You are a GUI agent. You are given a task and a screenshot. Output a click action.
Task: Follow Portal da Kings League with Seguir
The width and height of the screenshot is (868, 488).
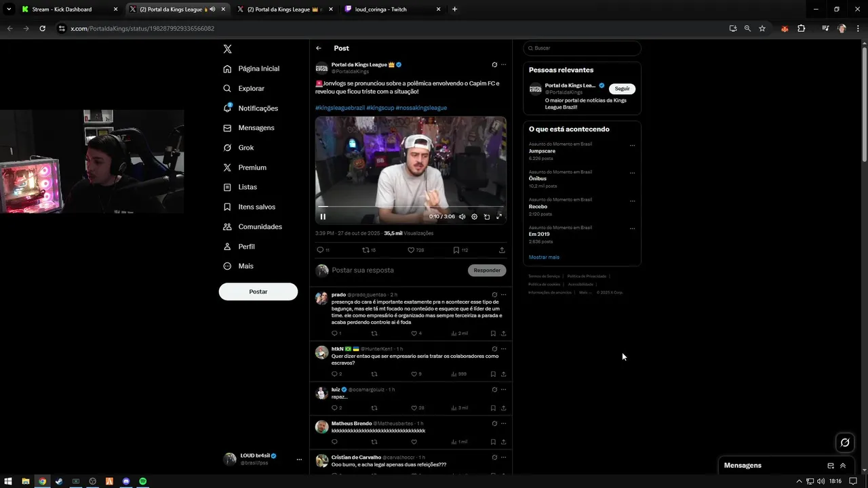coord(622,89)
